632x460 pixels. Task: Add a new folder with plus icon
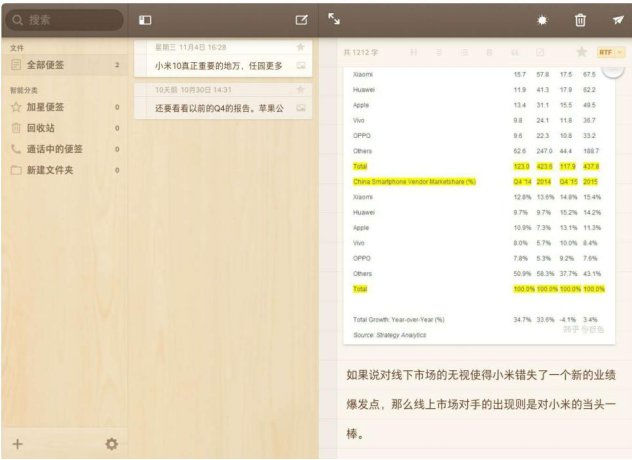(x=17, y=444)
